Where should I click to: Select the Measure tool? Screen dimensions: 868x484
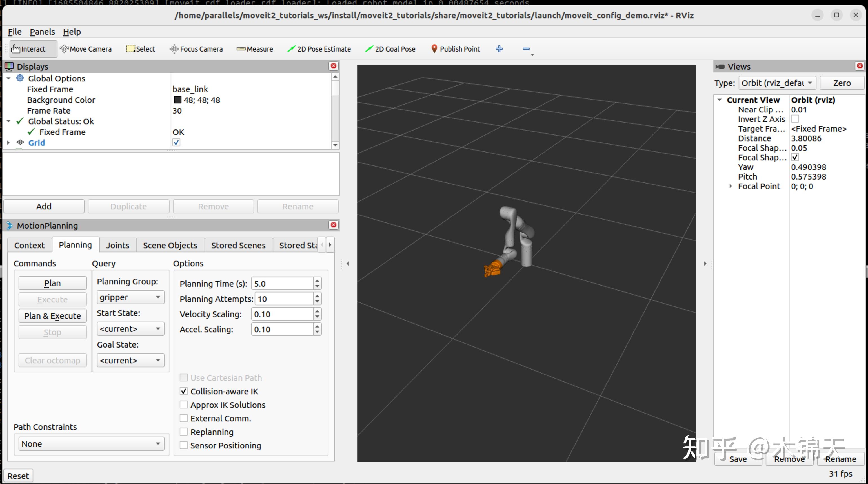[x=255, y=48]
